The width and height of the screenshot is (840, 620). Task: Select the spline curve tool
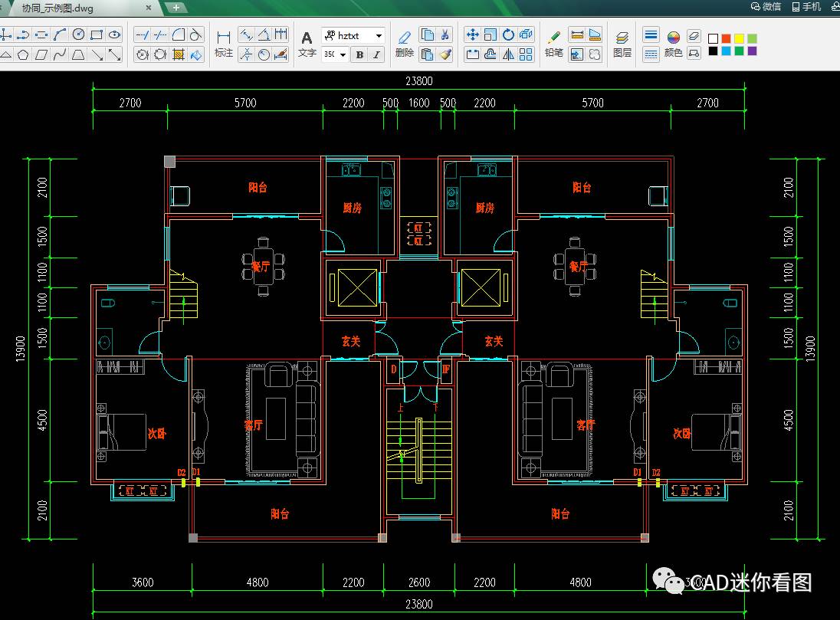pos(60,54)
